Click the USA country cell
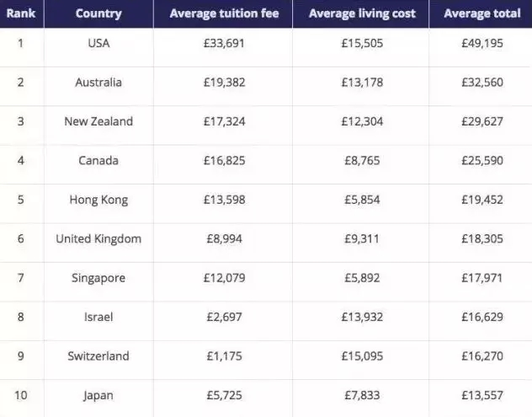The image size is (532, 417). point(98,42)
